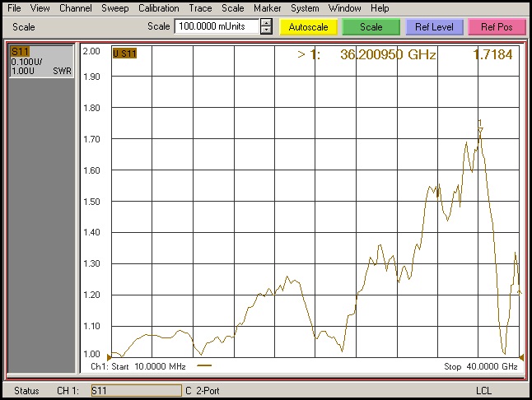
Task: Click the marker 1 frequency readout
Action: pyautogui.click(x=387, y=55)
